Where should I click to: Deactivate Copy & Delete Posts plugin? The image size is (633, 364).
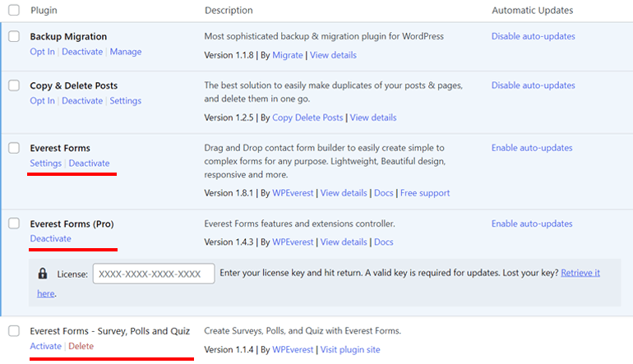click(82, 101)
